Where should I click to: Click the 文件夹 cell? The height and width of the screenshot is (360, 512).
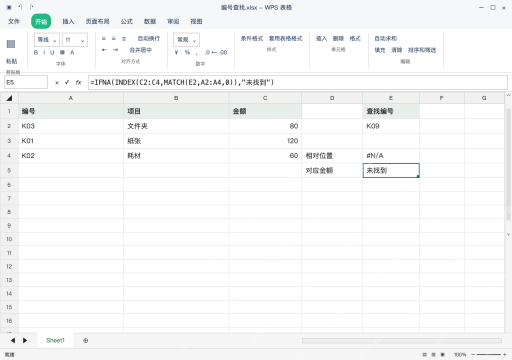(176, 126)
